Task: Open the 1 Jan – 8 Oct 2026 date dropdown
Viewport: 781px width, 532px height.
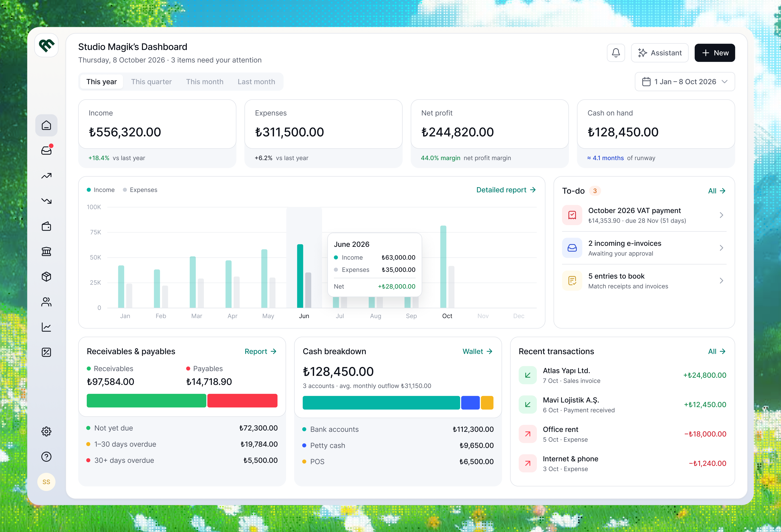Action: (x=684, y=82)
